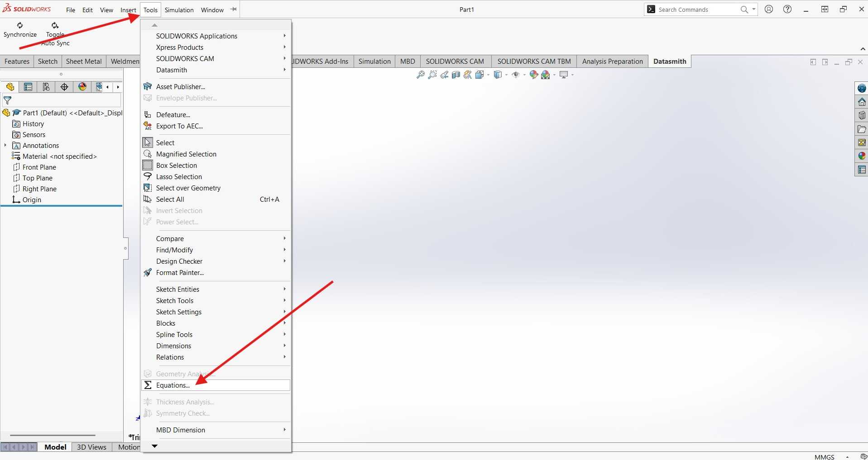Open the ConfigurationManager tab icon
The height and width of the screenshot is (460, 868).
[46, 87]
